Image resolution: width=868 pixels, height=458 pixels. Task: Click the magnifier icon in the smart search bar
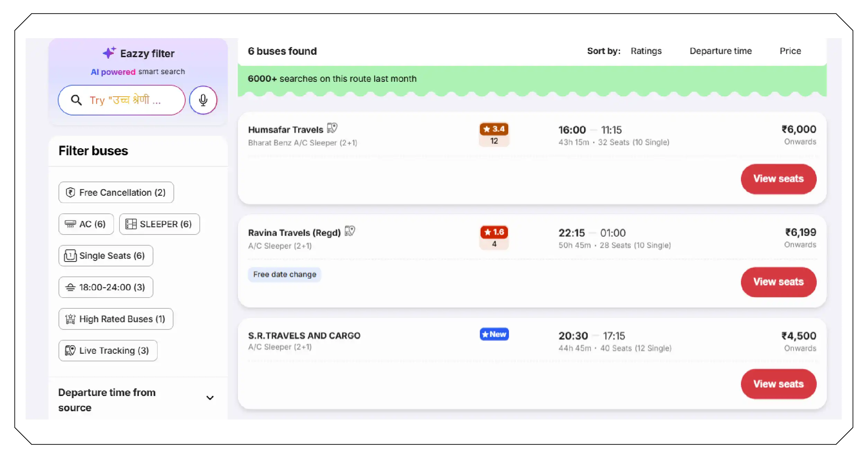point(77,100)
